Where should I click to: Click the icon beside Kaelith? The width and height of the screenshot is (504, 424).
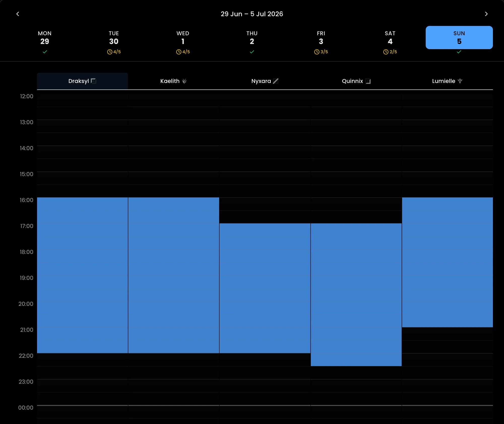pyautogui.click(x=184, y=81)
